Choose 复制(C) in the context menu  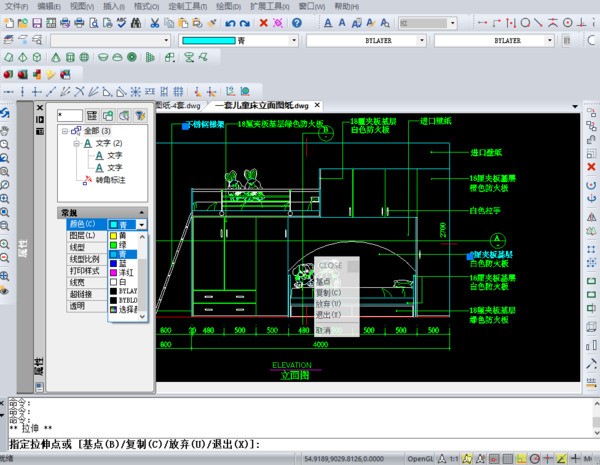328,293
